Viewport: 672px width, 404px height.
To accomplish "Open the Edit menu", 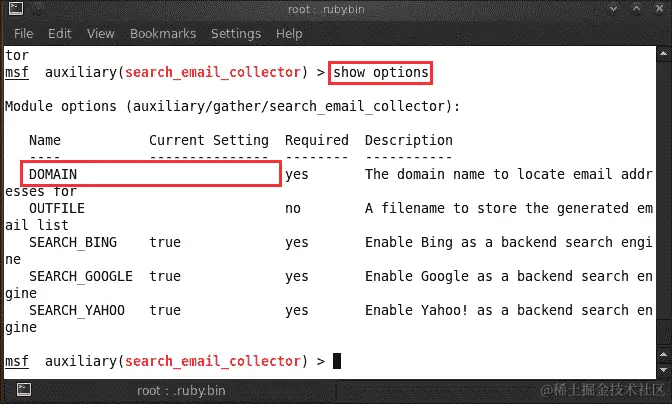I will (x=60, y=33).
